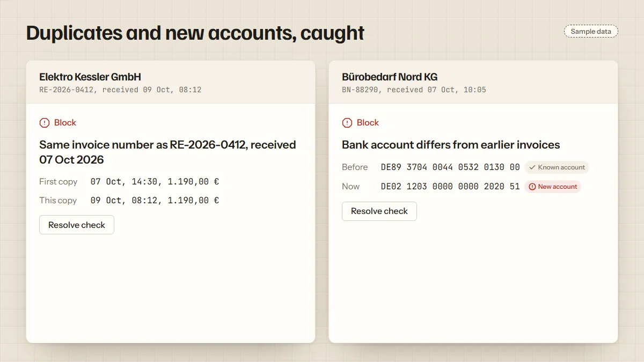Select the line "BN-88290, received 07 Oct, 10:05"
644x362 pixels.
[414, 90]
